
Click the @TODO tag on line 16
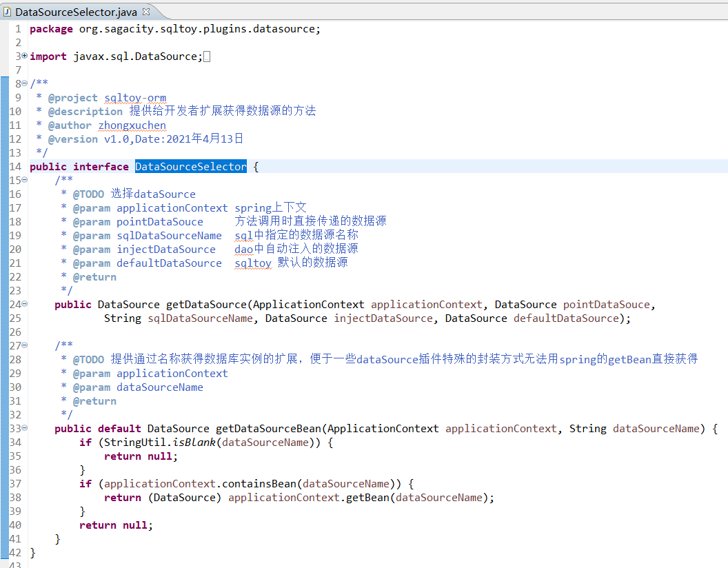coord(88,194)
